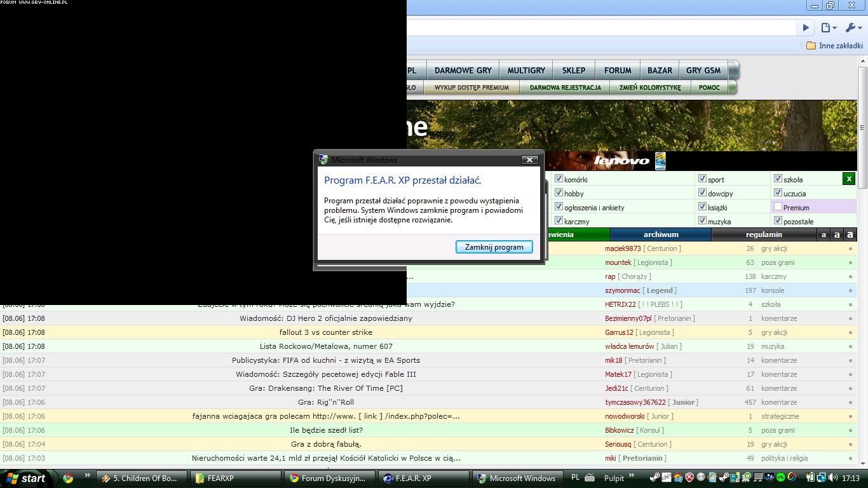The height and width of the screenshot is (488, 868).
Task: Click the green x button beside szkoła
Action: (849, 179)
